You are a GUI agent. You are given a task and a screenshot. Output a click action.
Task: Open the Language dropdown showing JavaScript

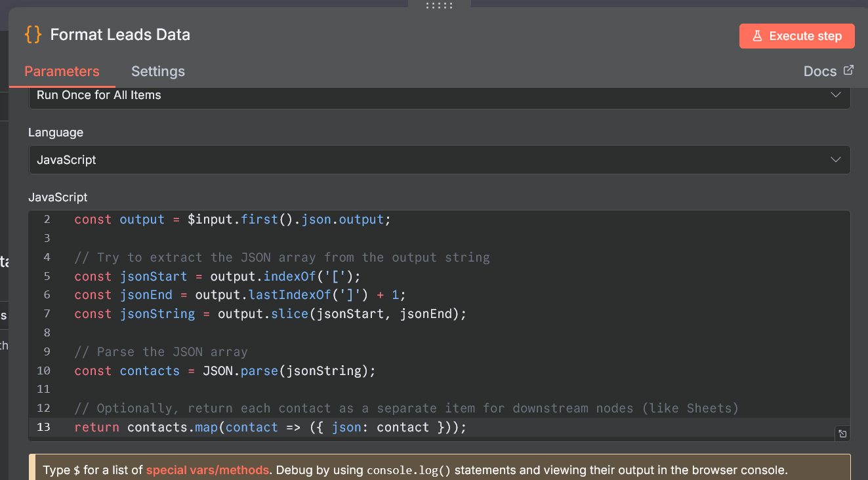click(x=440, y=159)
